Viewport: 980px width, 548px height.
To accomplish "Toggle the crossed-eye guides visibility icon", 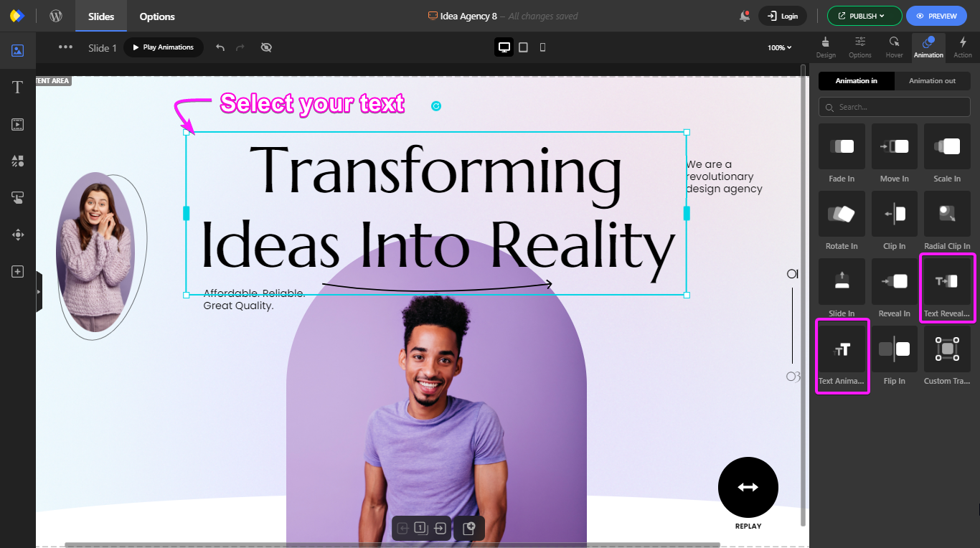I will tap(266, 47).
